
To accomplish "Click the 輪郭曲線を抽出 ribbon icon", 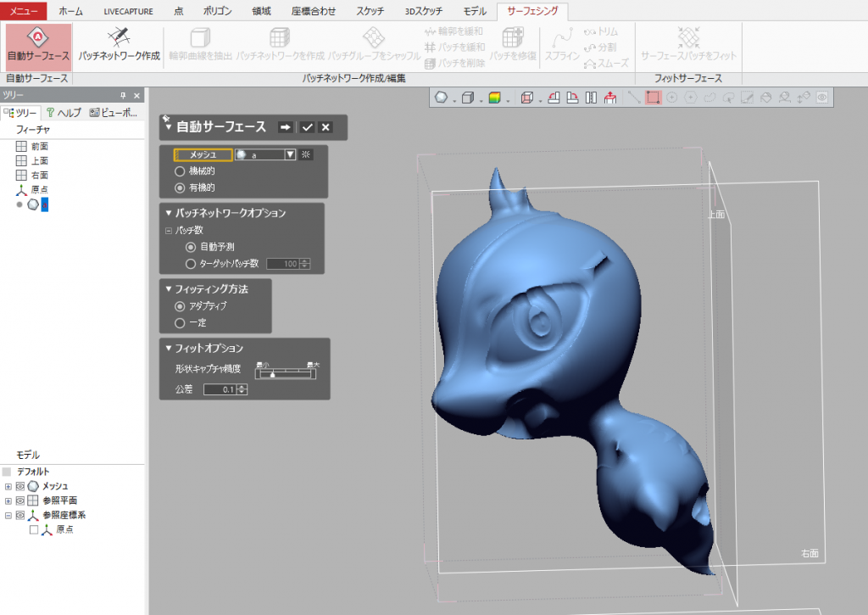I will pos(200,37).
